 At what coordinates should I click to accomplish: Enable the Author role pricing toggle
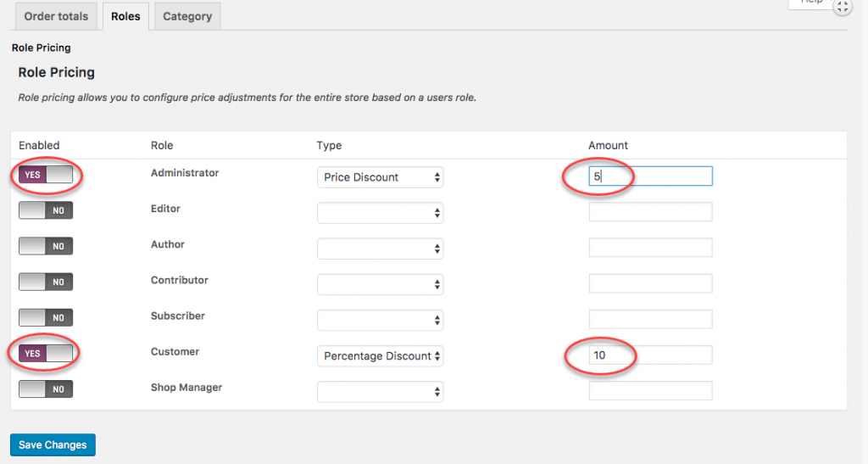[46, 246]
